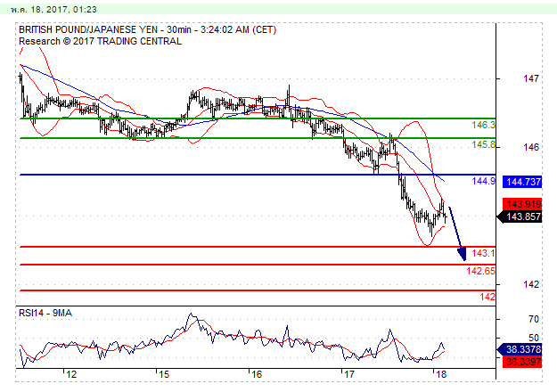
Task: Click the 146 price axis label
Action: click(x=531, y=147)
